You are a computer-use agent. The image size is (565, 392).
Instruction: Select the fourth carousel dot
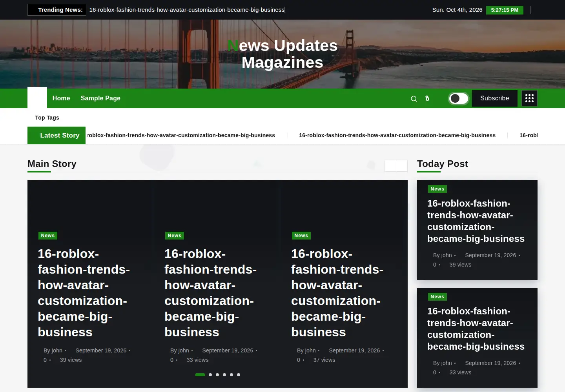[x=224, y=375]
